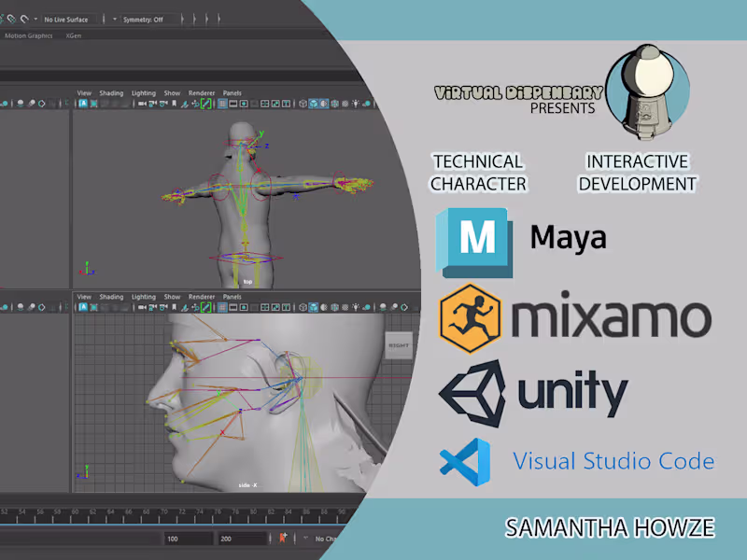Open the View menu in side viewport
The width and height of the screenshot is (747, 560).
[x=84, y=297]
